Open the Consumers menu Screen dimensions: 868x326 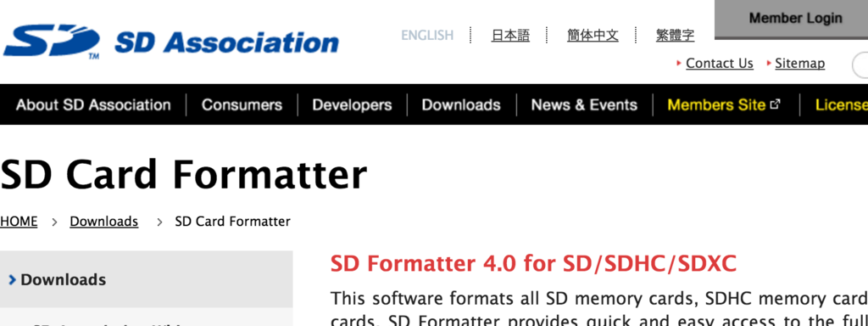(x=242, y=104)
